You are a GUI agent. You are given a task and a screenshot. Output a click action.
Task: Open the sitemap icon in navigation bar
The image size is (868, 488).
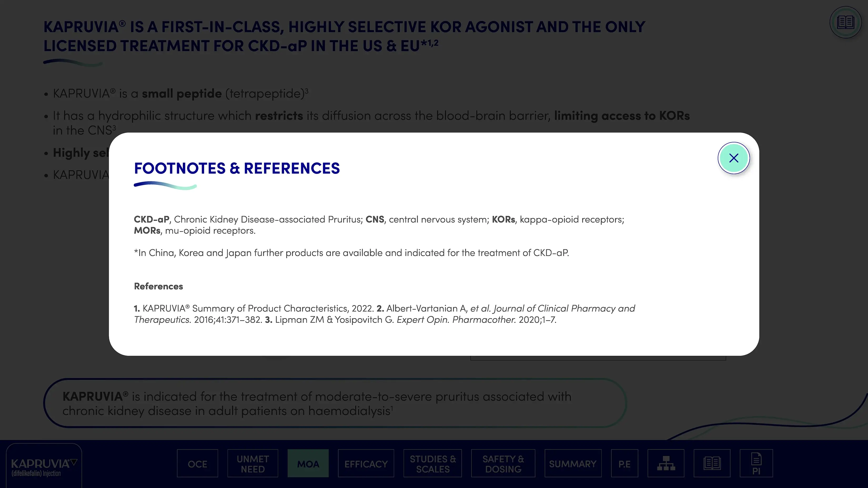[x=666, y=463]
